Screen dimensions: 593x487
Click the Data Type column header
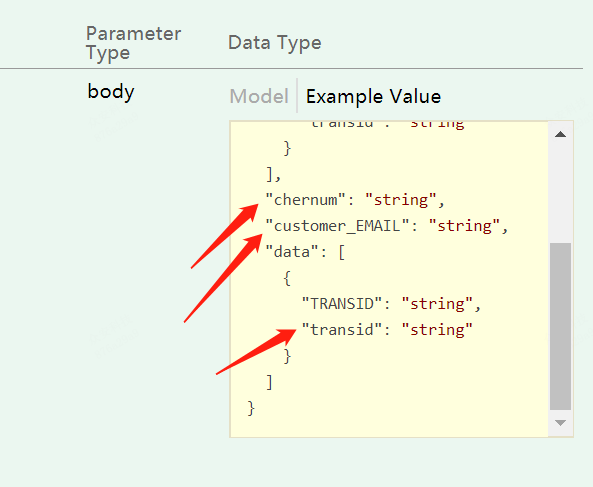275,42
